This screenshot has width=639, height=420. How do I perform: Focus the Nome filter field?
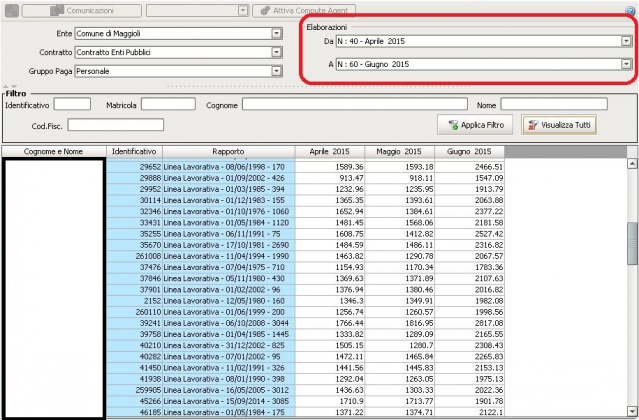point(554,104)
